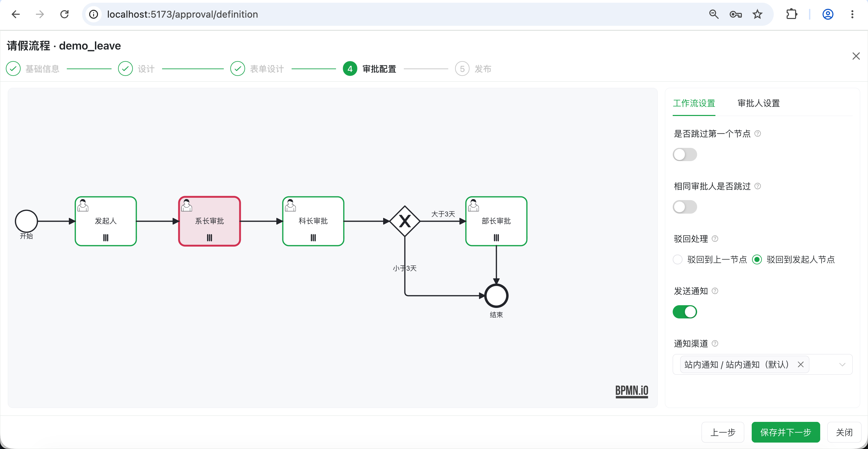Switch to the 工作流设置 tab

694,103
